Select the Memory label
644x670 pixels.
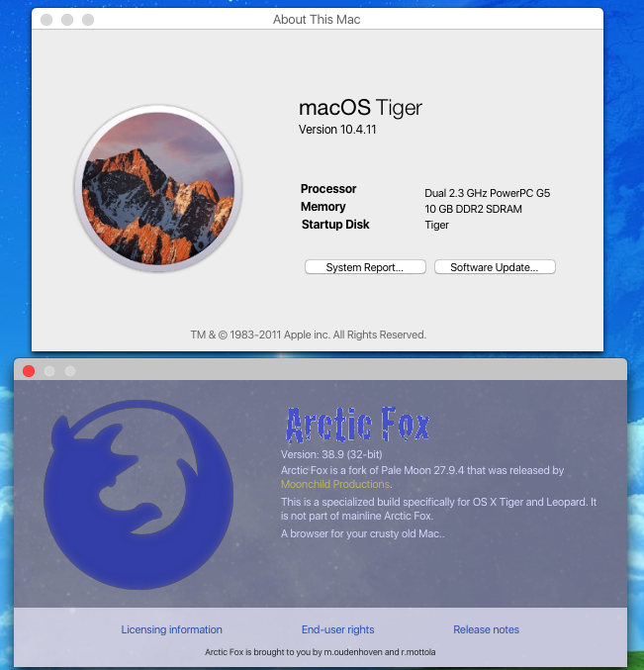pyautogui.click(x=323, y=207)
